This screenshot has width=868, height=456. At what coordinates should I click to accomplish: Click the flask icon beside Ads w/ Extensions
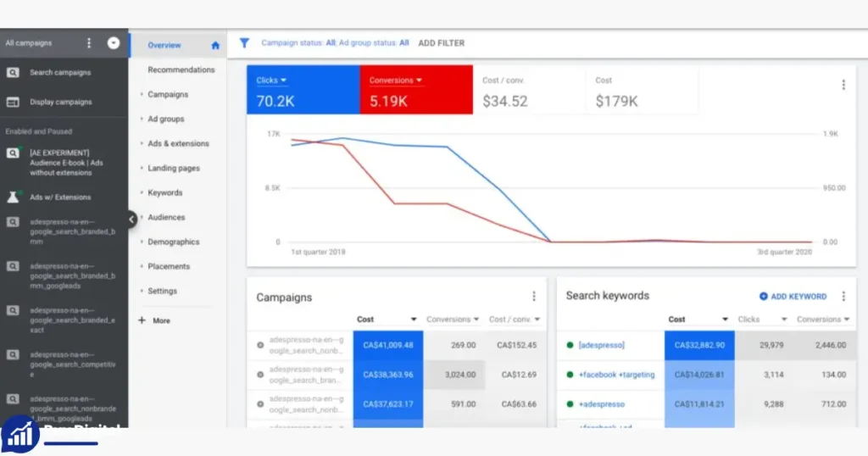coord(13,197)
